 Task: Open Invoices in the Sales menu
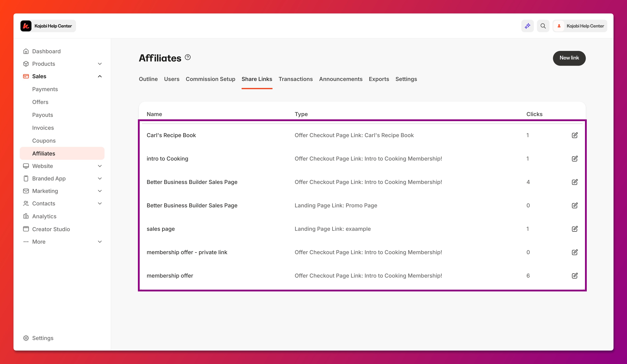coord(43,128)
